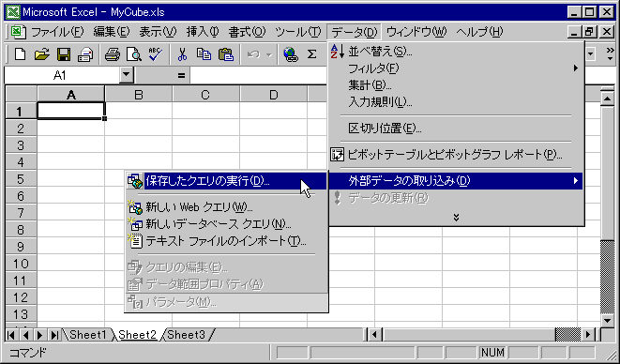Viewport: 620px width, 364px height.
Task: Click the vertical scrollbar down arrow
Action: [608, 320]
